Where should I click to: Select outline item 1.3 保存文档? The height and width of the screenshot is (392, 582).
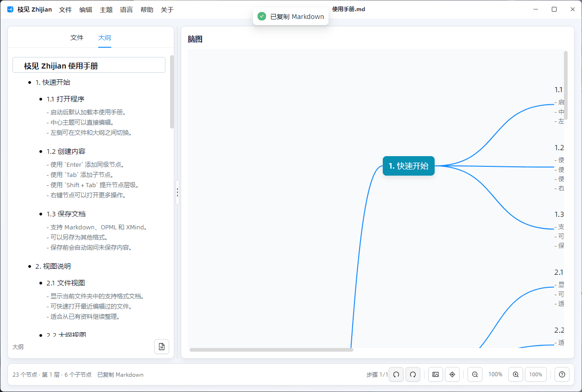[66, 214]
